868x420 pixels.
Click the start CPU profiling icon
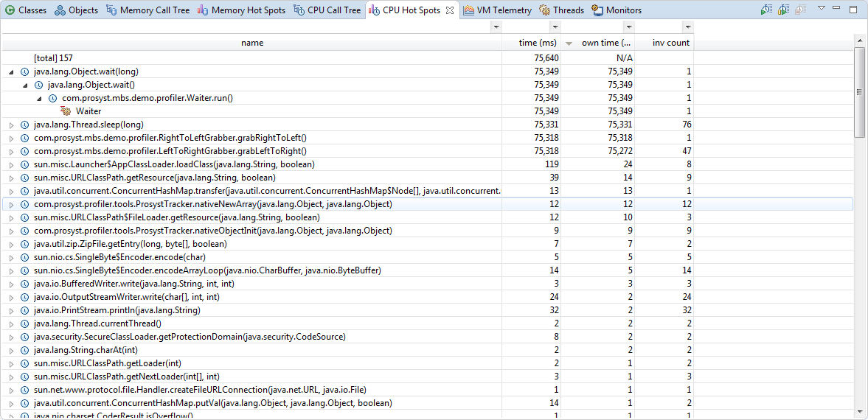767,10
